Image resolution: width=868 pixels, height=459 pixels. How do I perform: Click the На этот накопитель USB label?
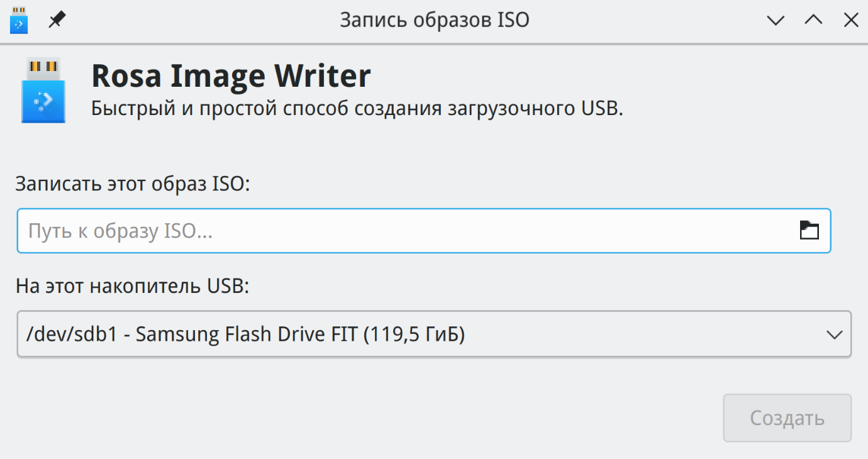[x=133, y=287]
